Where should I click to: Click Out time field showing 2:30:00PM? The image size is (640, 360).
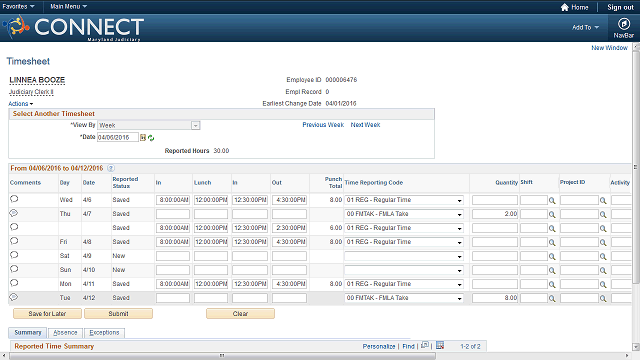289,228
